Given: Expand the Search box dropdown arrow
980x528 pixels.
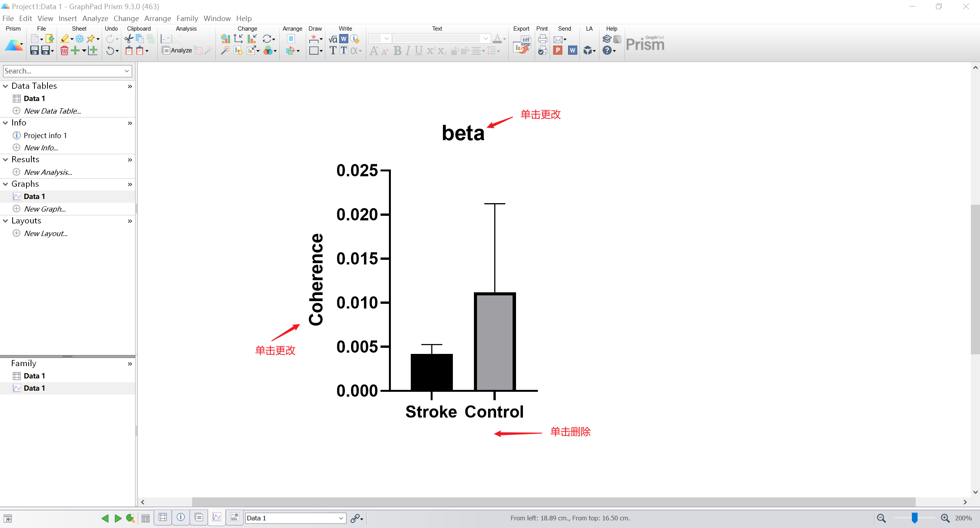Looking at the screenshot, I should pyautogui.click(x=127, y=71).
